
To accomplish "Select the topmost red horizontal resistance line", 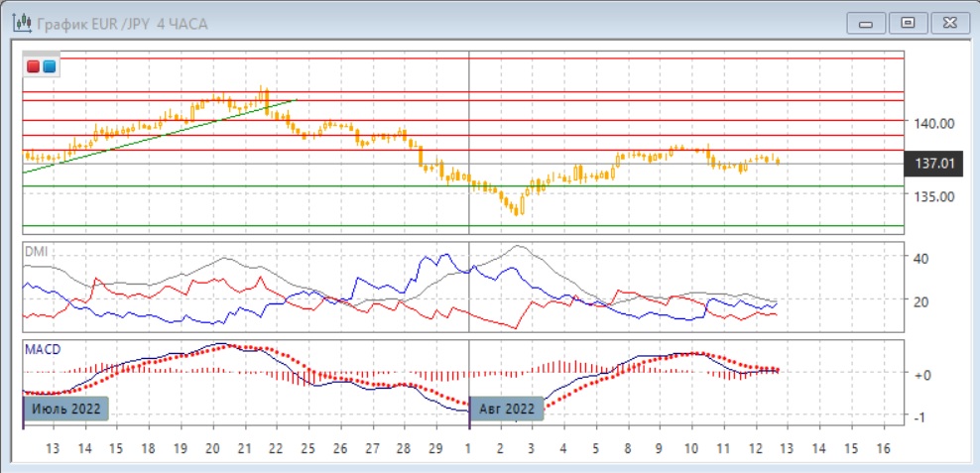I will click(595, 59).
